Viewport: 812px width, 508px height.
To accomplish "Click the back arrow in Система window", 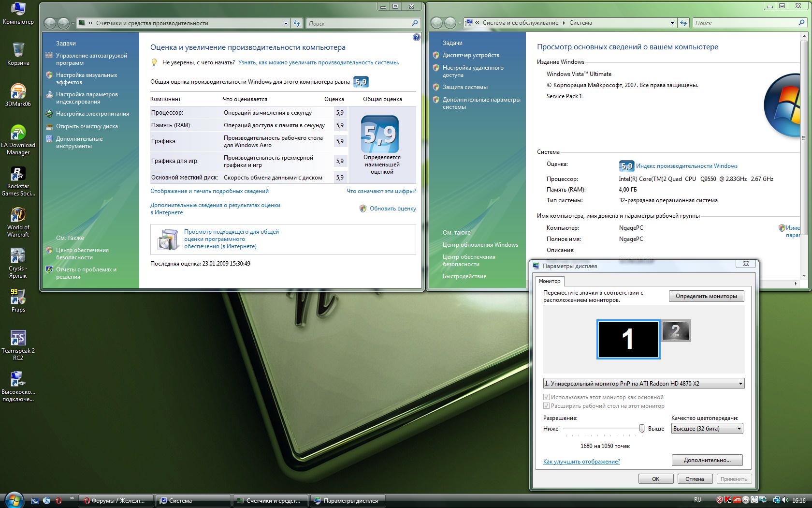I will 436,23.
